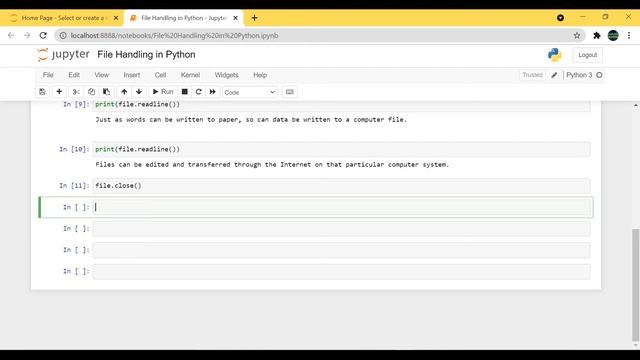This screenshot has width=640, height=360.
Task: Open the Help menu
Action: click(260, 75)
